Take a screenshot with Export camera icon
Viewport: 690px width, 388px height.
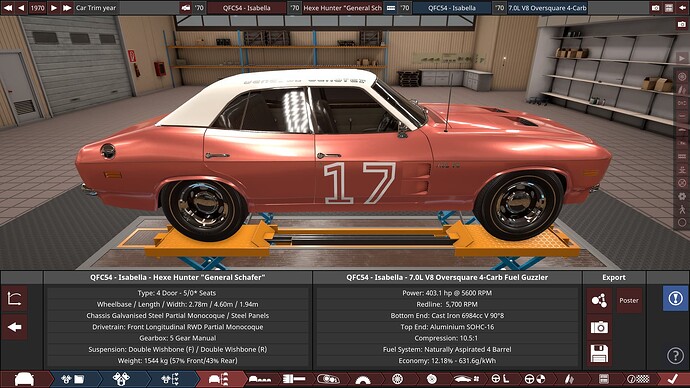click(599, 327)
